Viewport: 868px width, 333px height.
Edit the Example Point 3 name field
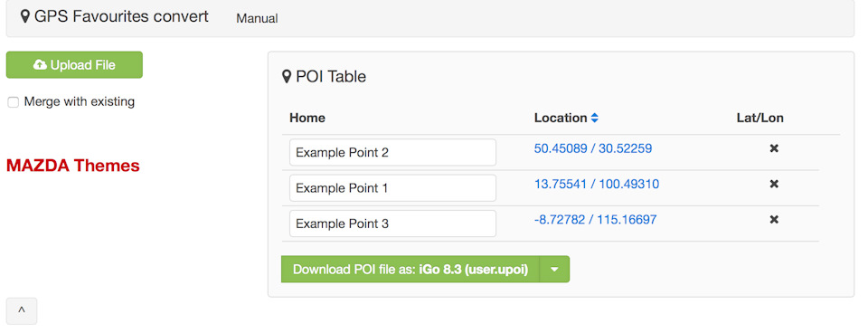pos(392,224)
